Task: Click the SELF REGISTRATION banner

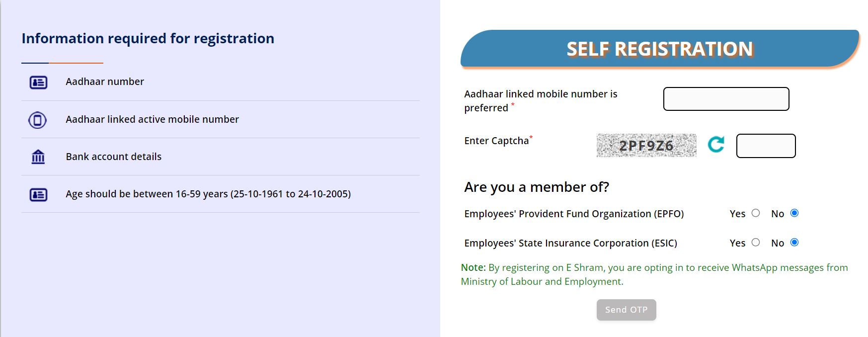Action: [x=660, y=49]
